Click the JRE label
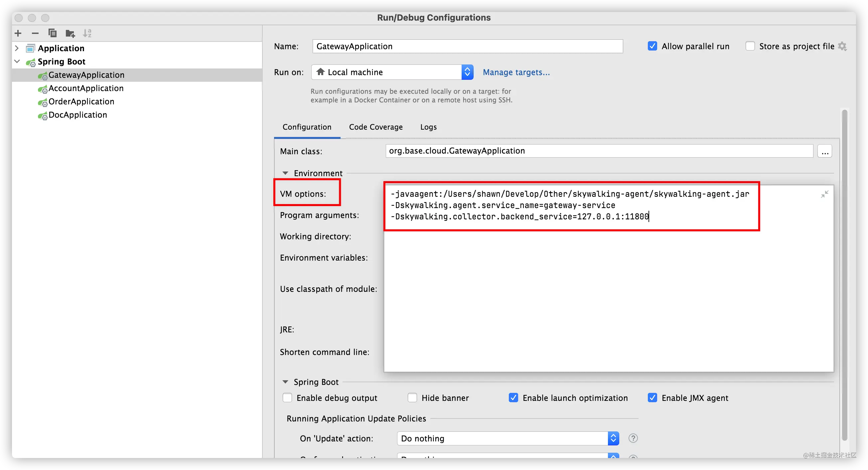The width and height of the screenshot is (868, 470). (x=287, y=330)
